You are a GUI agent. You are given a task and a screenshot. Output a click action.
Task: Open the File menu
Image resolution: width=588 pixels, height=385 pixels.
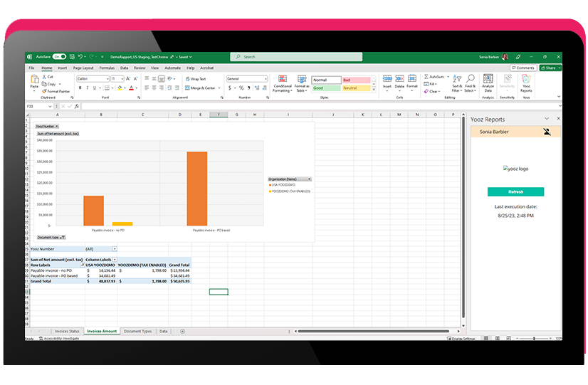point(31,68)
